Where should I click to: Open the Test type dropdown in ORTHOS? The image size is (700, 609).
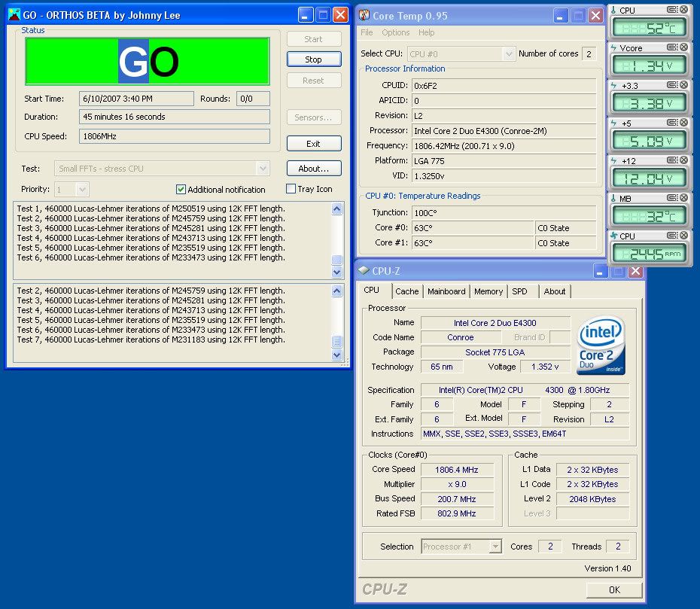[263, 169]
